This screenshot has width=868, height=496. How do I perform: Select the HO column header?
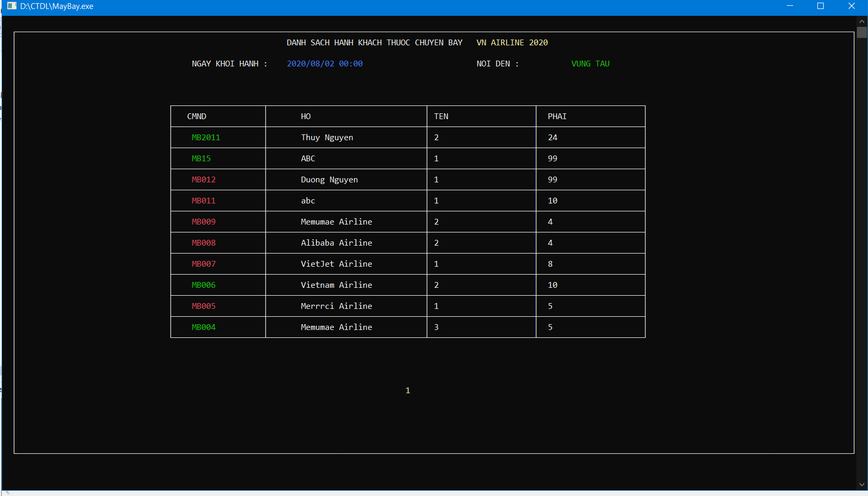point(306,116)
